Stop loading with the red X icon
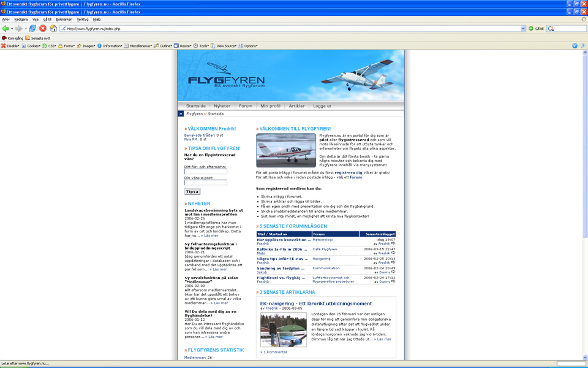The image size is (588, 368). 43,29
